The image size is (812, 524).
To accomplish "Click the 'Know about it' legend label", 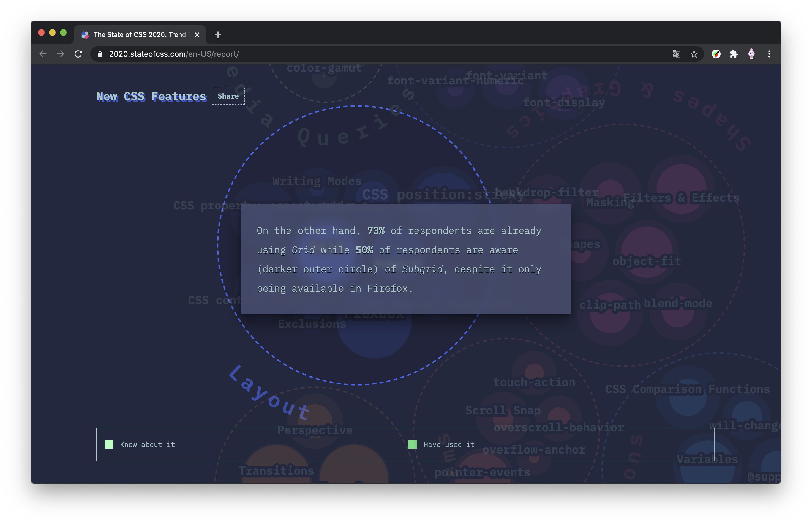I will [x=147, y=444].
